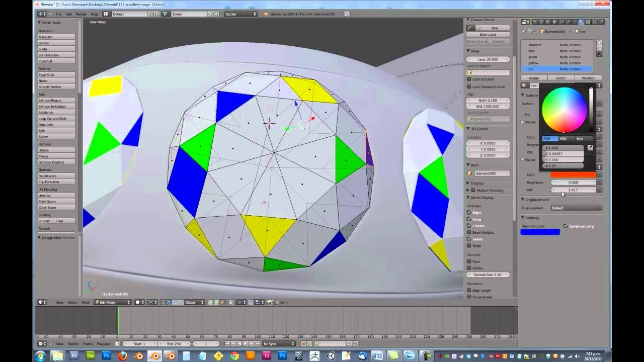Click the IOR 2.417 slider
The width and height of the screenshot is (644, 362).
click(573, 190)
